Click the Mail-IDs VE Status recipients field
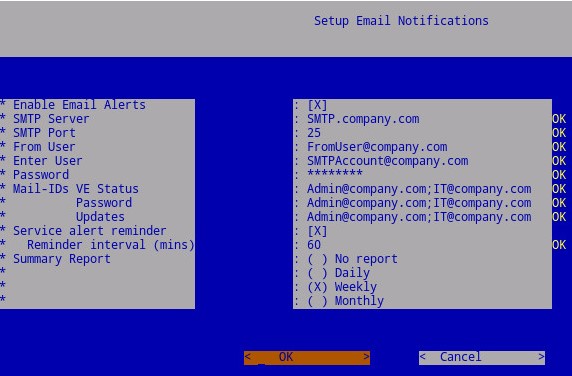 (419, 189)
